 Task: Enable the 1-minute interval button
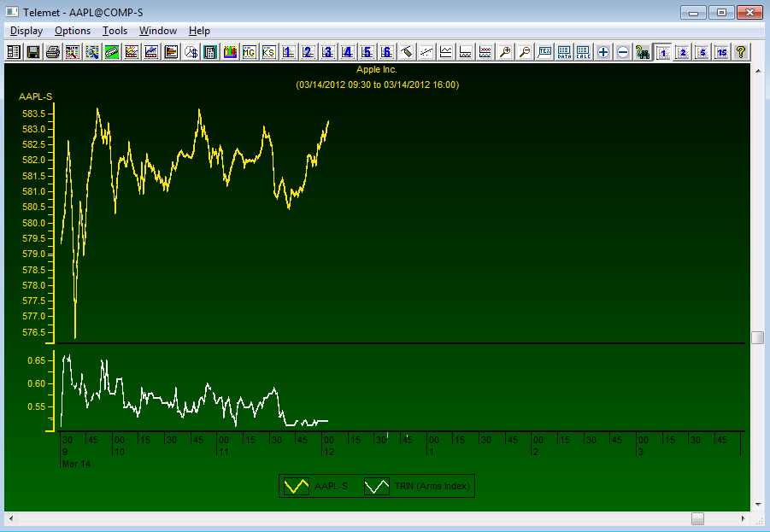click(x=662, y=51)
